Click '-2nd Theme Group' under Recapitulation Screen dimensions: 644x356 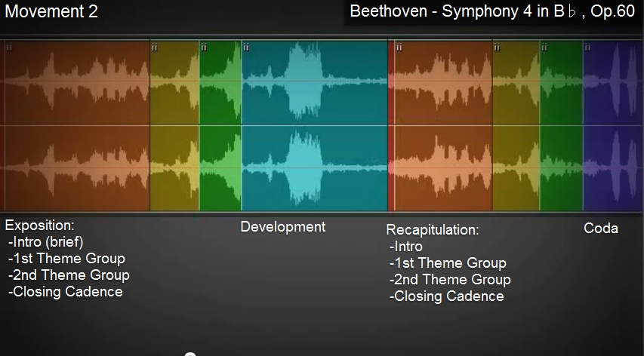(x=450, y=280)
